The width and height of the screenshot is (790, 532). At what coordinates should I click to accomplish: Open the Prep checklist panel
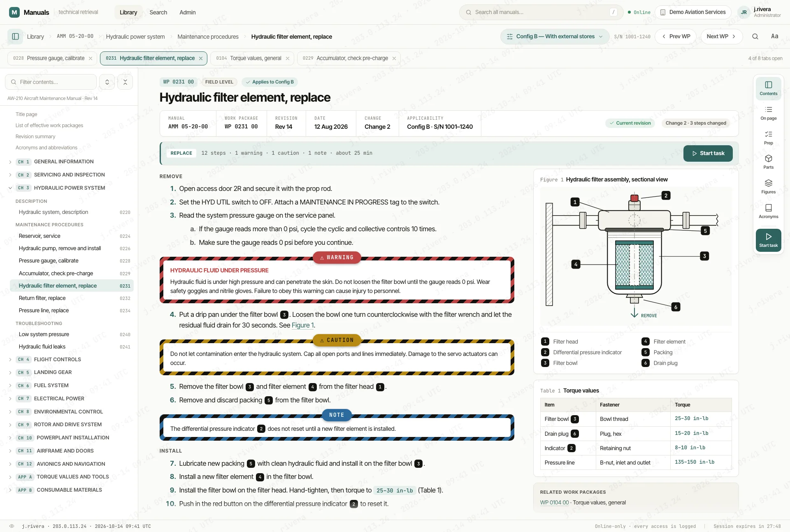(x=768, y=138)
